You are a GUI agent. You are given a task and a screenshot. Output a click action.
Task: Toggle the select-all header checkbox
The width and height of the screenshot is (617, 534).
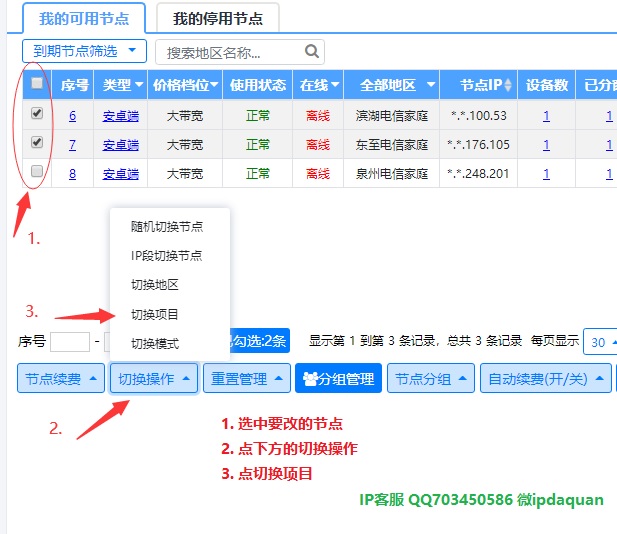(37, 84)
